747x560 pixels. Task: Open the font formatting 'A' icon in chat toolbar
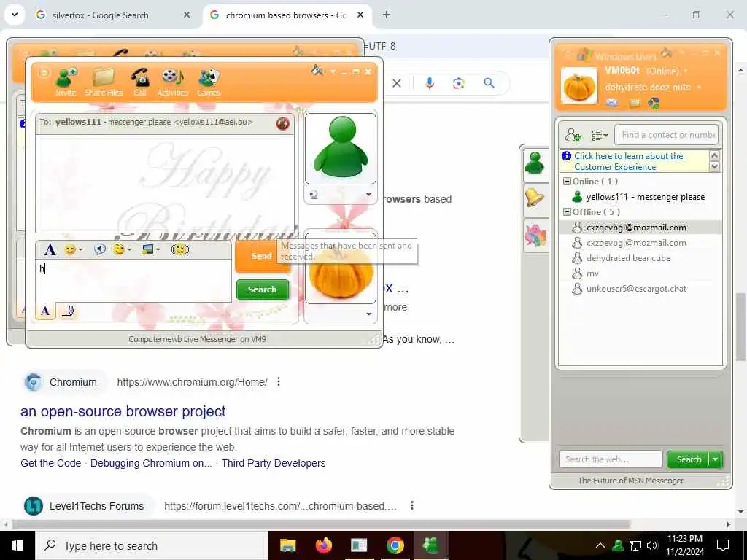(x=50, y=249)
